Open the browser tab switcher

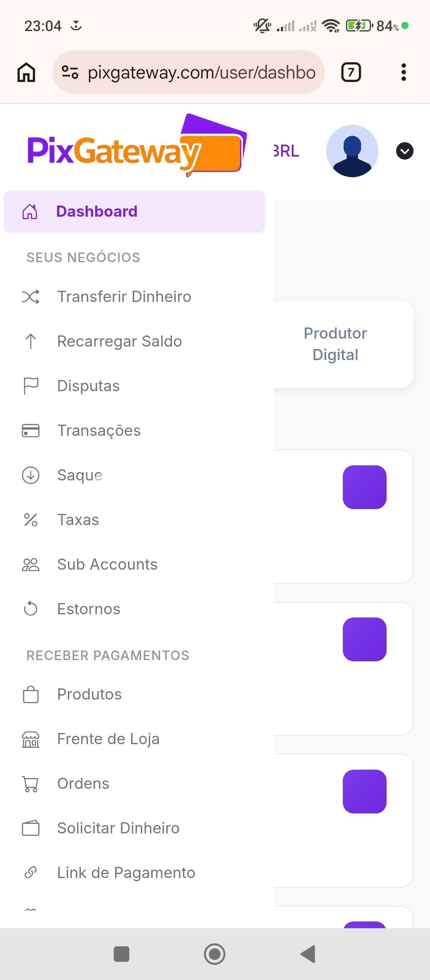point(351,72)
